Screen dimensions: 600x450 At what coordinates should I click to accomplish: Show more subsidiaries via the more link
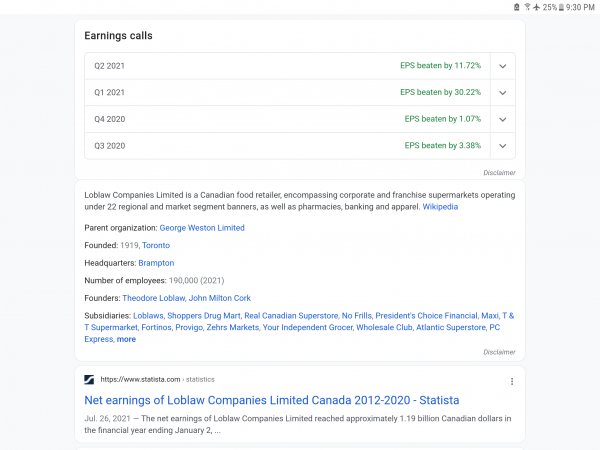[126, 339]
